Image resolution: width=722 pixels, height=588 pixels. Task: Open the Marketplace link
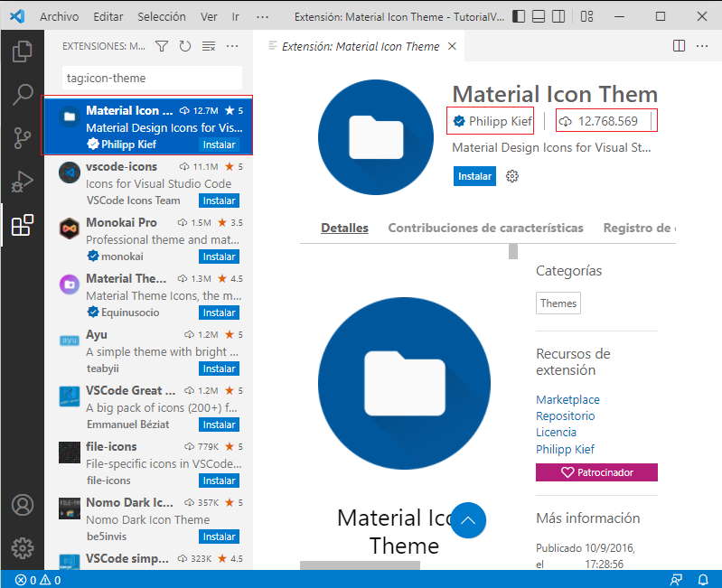coord(567,399)
